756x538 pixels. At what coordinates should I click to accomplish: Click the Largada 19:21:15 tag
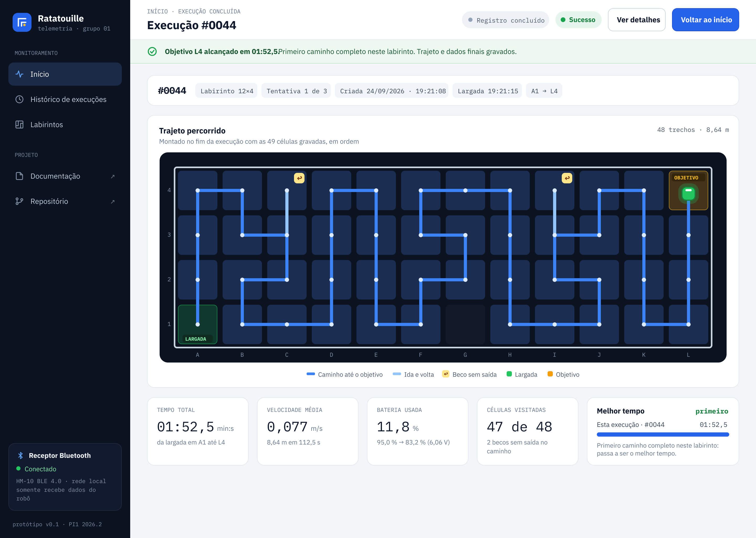(487, 91)
